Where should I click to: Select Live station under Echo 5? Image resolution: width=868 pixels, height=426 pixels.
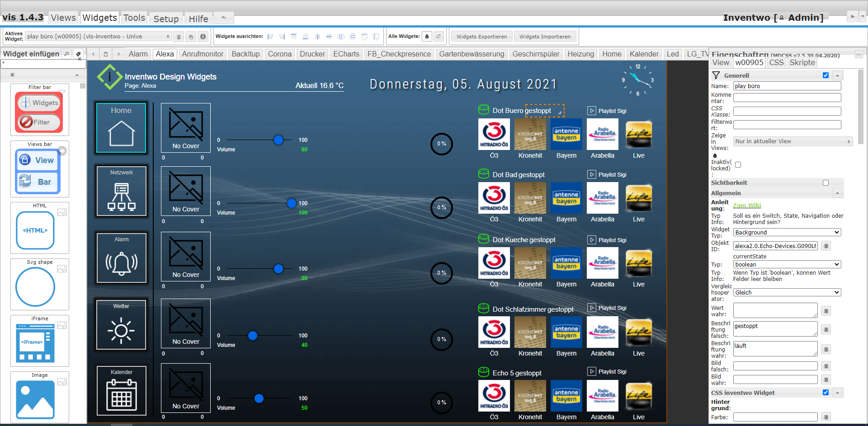click(x=639, y=396)
